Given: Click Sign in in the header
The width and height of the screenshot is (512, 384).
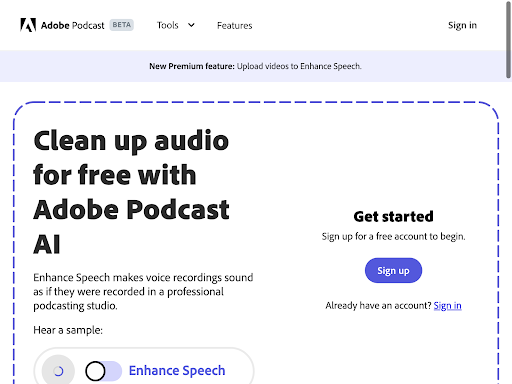Looking at the screenshot, I should click(x=462, y=25).
